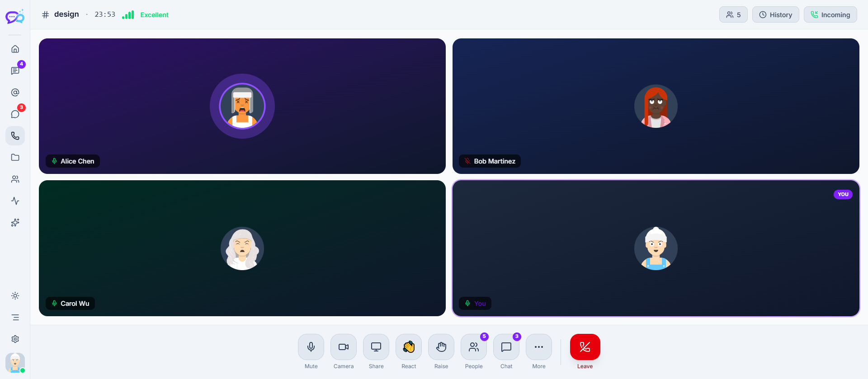Image resolution: width=868 pixels, height=379 pixels.
Task: Select Carol Wu's avatar
Action: click(242, 248)
